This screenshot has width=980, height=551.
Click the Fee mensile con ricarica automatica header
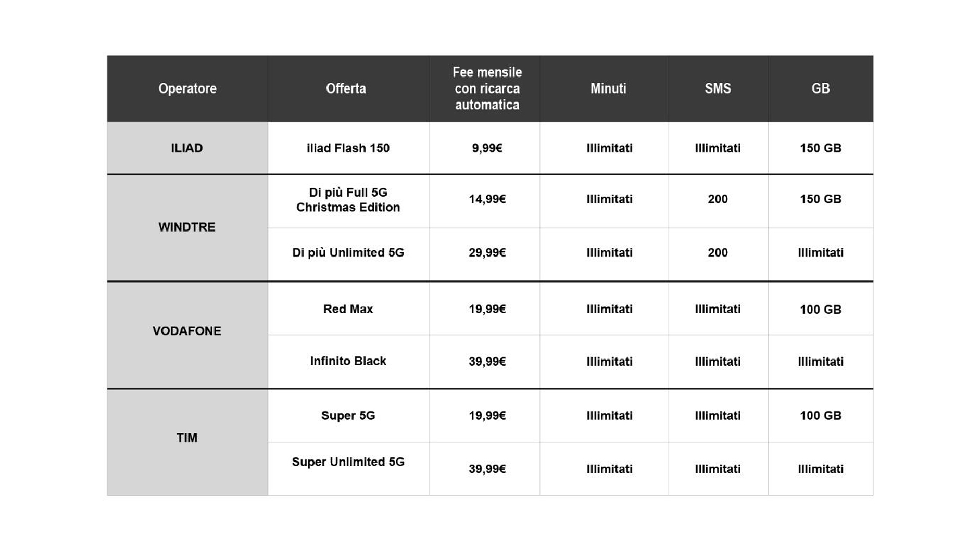(487, 88)
